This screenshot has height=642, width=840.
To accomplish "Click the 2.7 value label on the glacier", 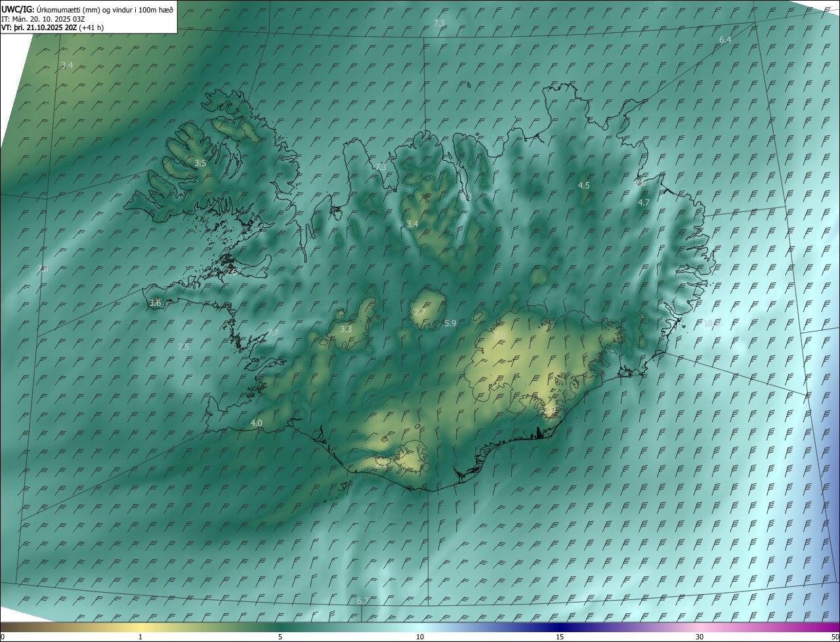I will tap(419, 312).
